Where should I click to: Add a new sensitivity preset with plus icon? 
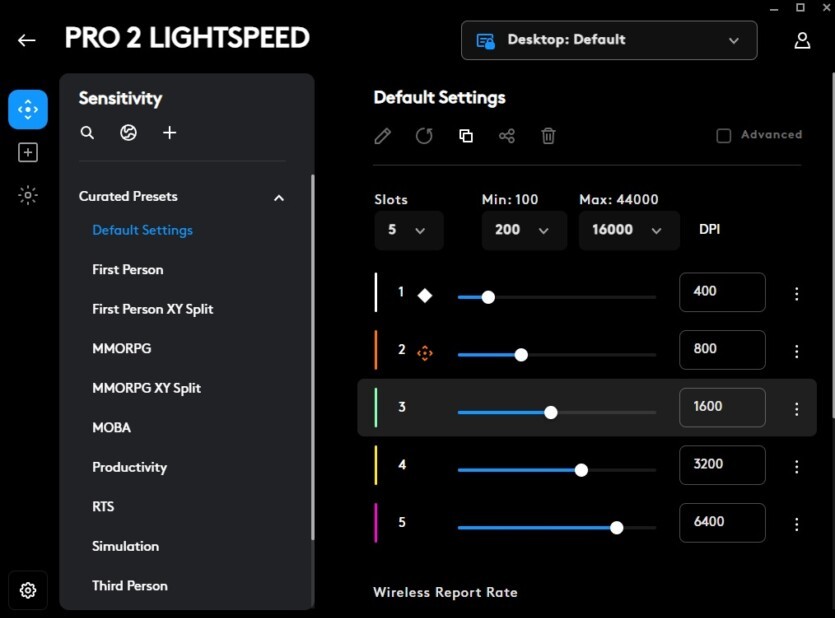pos(169,132)
